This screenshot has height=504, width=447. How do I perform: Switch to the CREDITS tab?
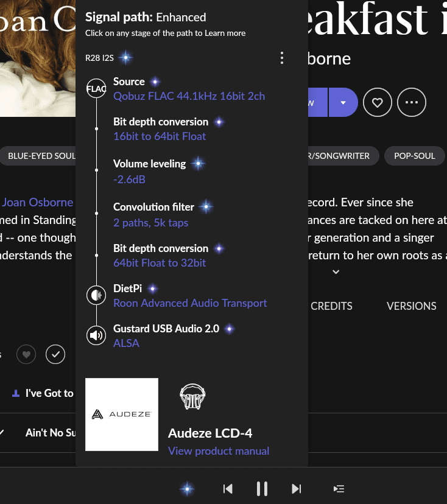coord(331,306)
